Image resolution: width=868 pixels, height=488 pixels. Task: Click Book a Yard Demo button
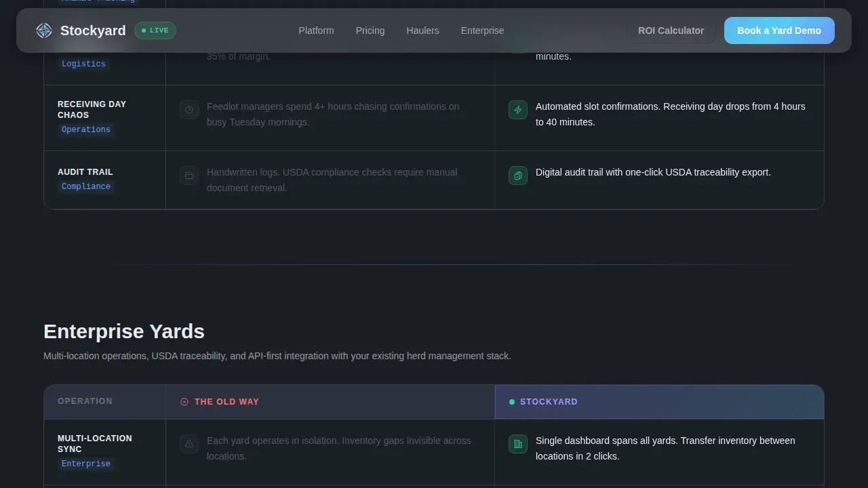point(779,30)
